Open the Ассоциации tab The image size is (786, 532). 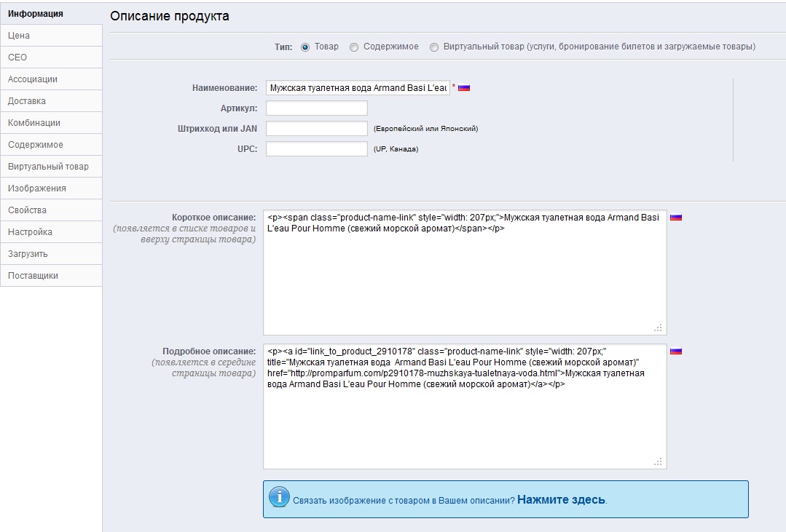coord(51,79)
